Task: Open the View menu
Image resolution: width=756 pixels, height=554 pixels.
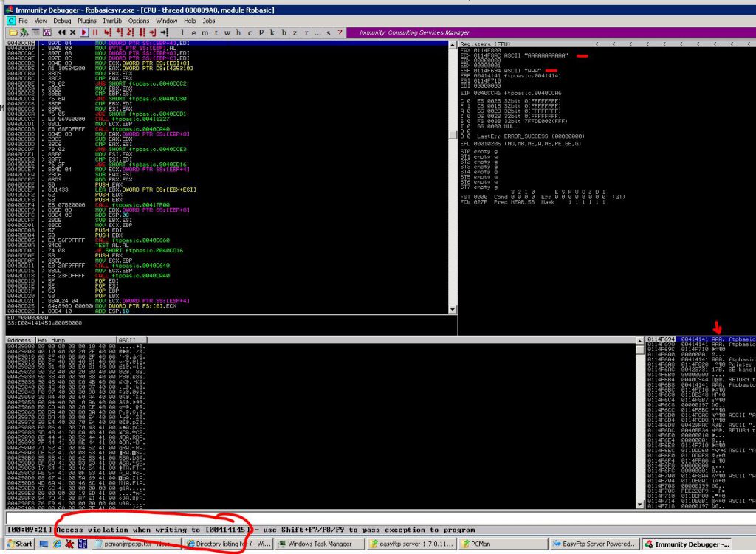Action: 41,21
